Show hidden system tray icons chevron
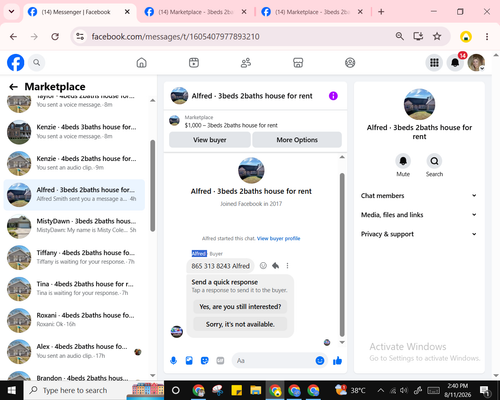Screen dimensions: 500x400 [380, 390]
